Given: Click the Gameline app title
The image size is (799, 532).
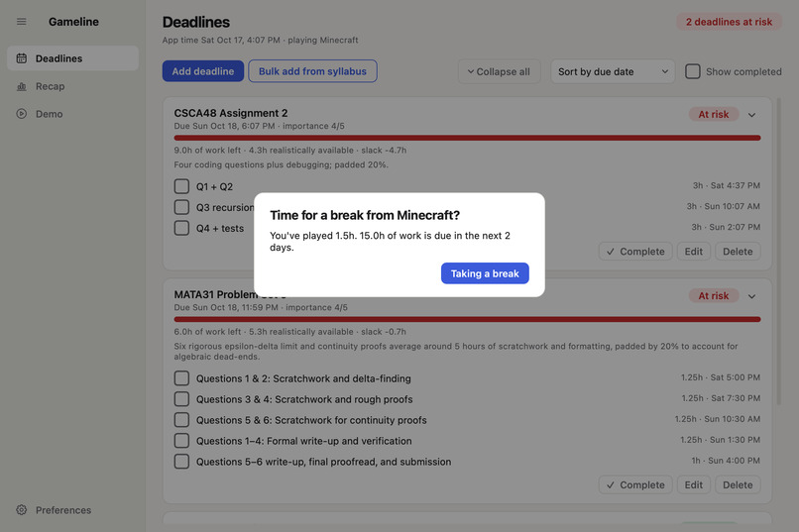Looking at the screenshot, I should pyautogui.click(x=74, y=22).
